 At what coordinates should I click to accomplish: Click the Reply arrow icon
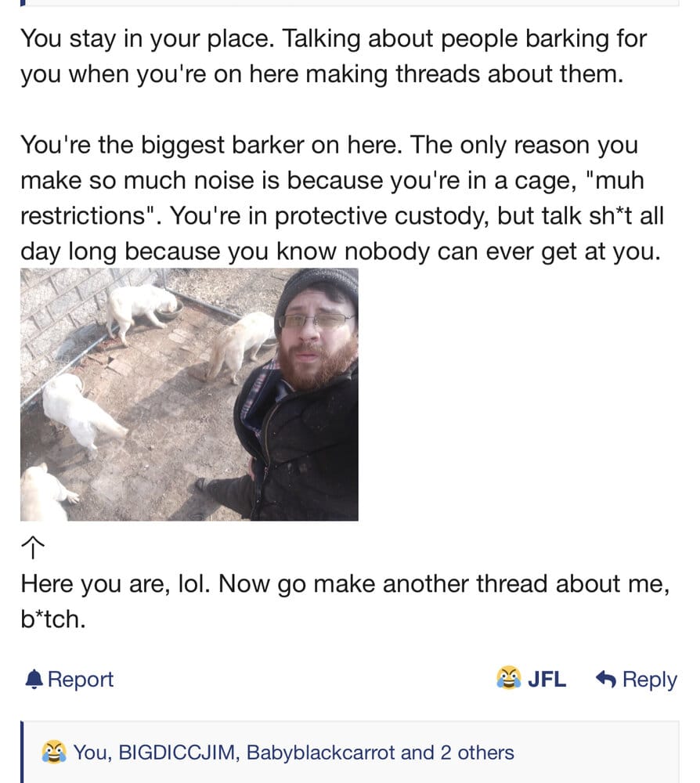point(605,679)
